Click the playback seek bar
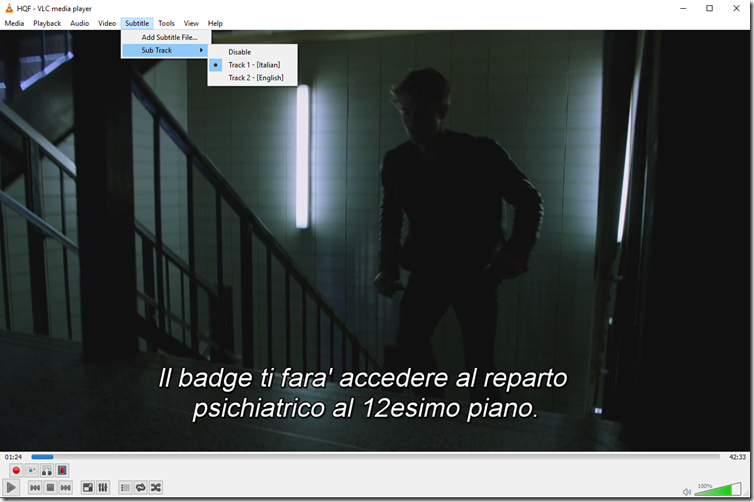This screenshot has height=502, width=754. (375, 457)
